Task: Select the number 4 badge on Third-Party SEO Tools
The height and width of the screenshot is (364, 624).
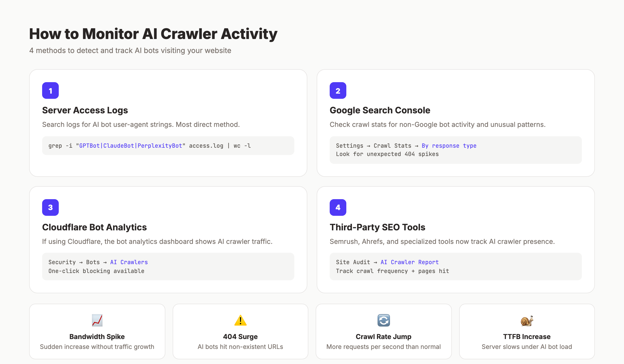Action: pos(338,207)
